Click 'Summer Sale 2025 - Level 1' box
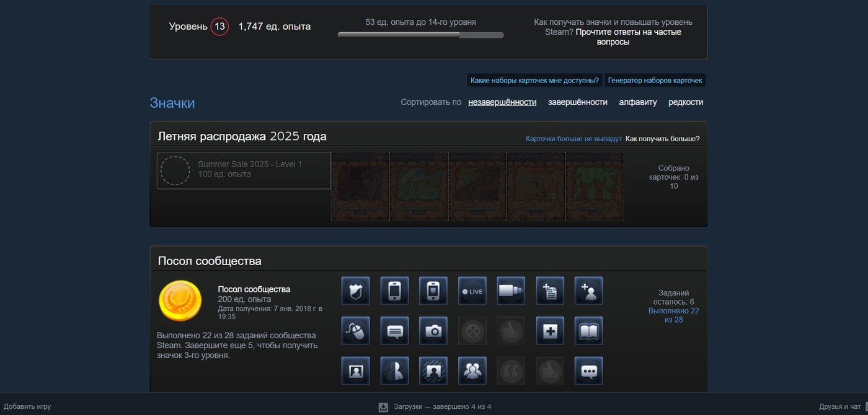The image size is (868, 415). point(244,170)
